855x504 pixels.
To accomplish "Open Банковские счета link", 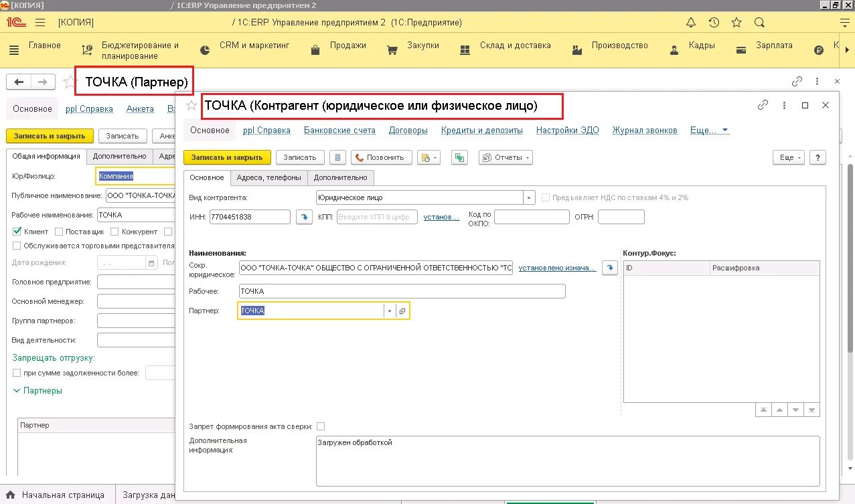I will (x=339, y=131).
